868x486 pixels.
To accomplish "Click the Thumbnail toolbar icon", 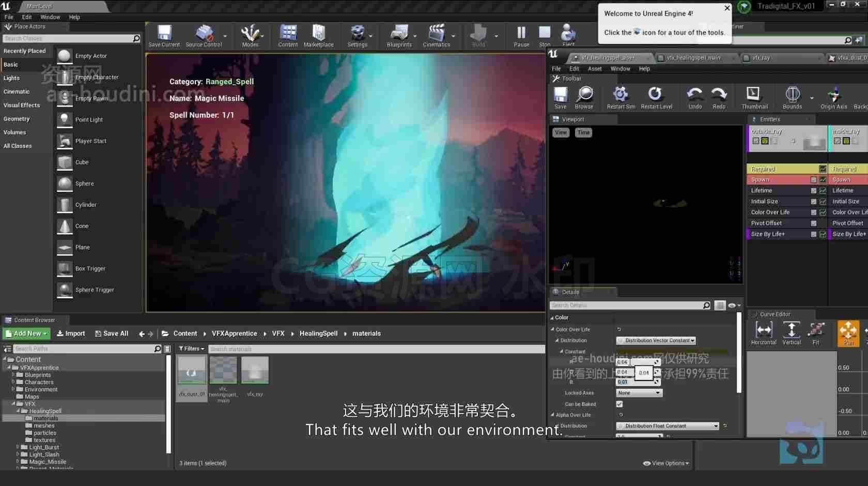I will pos(754,98).
